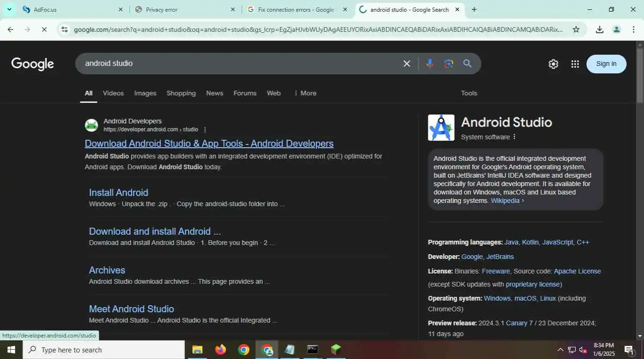Screen dimensions: 644x359
Task: Open the muted volume tray icon
Action: (583, 350)
